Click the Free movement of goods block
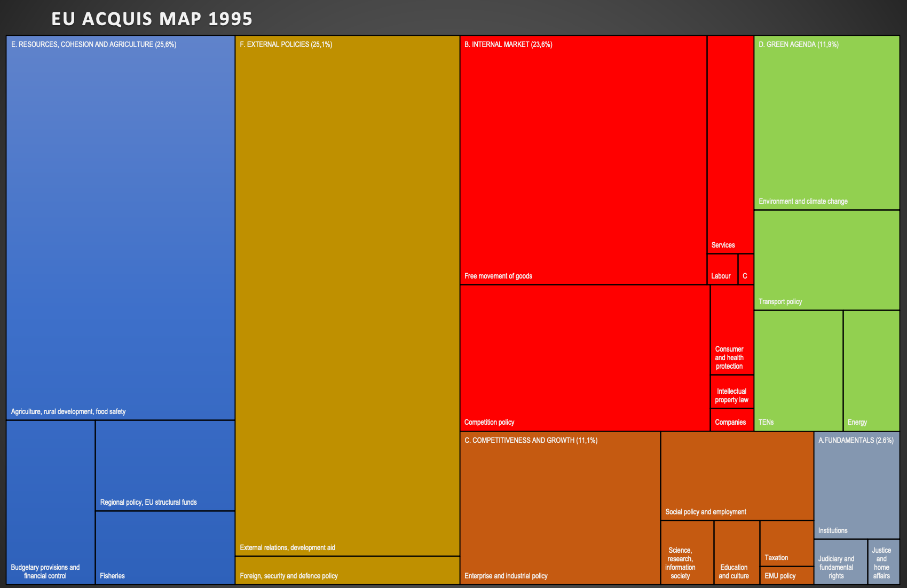The width and height of the screenshot is (907, 588). [x=583, y=160]
